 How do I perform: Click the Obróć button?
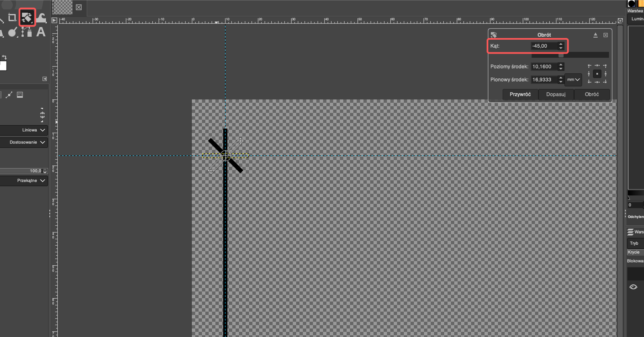(592, 94)
